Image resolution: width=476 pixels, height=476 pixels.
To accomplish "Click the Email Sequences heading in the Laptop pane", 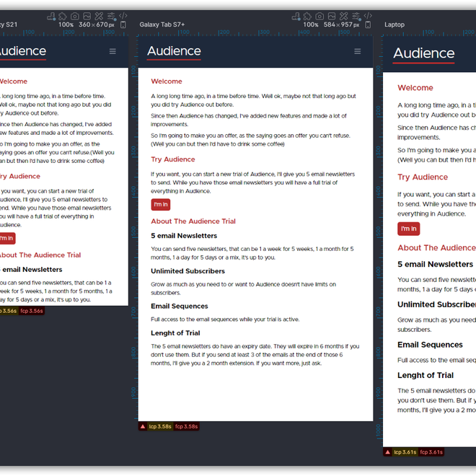I will (430, 345).
